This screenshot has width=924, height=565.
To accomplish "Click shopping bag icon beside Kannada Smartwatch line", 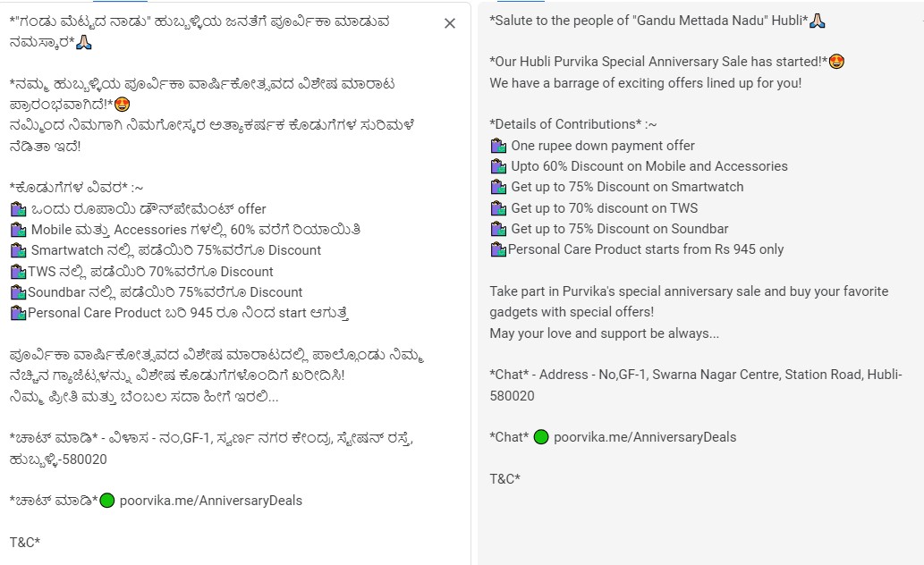I will click(18, 250).
